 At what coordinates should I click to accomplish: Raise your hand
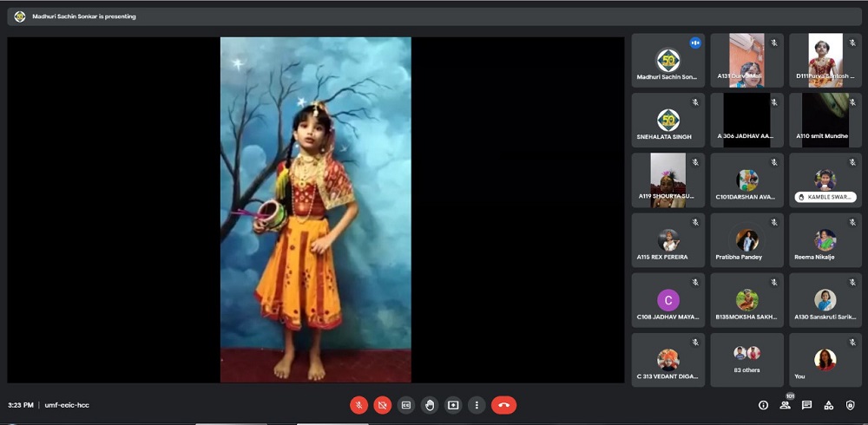point(429,405)
